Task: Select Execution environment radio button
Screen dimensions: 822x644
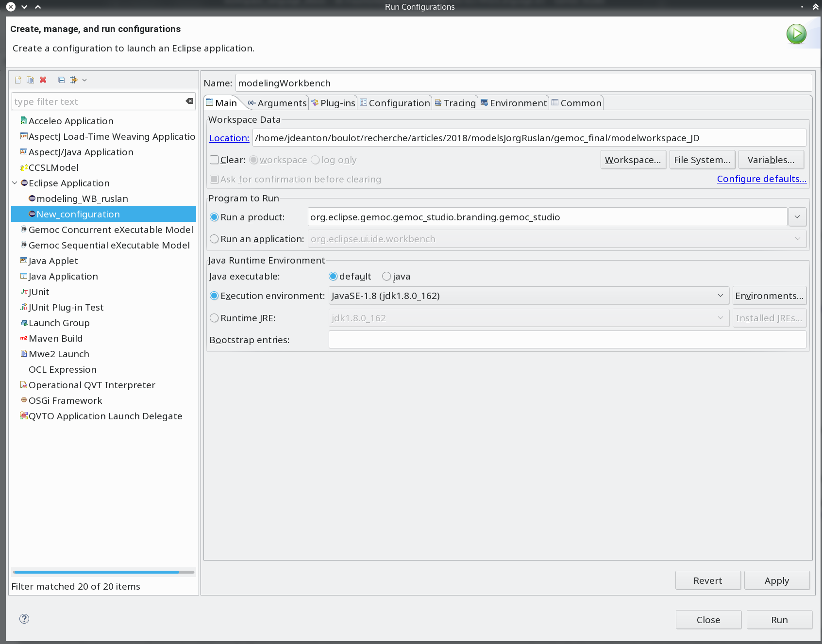Action: point(214,296)
